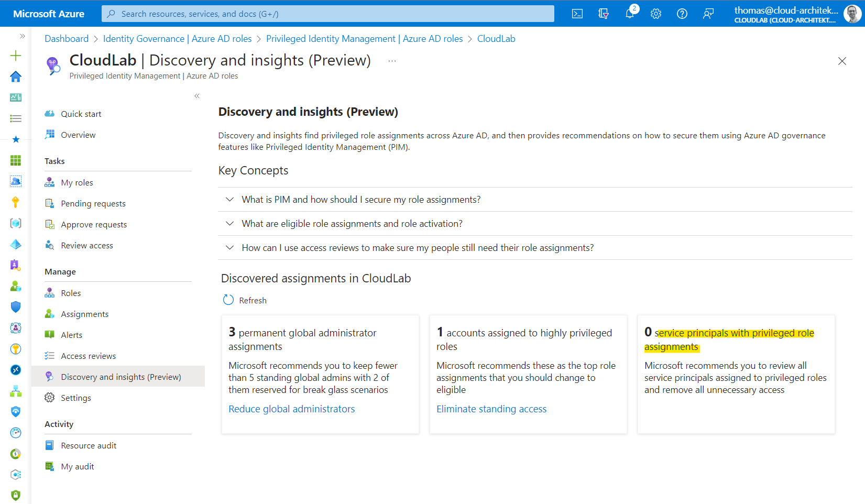The image size is (865, 504).
Task: Click the 'Eliminate standing access' link
Action: tap(491, 409)
